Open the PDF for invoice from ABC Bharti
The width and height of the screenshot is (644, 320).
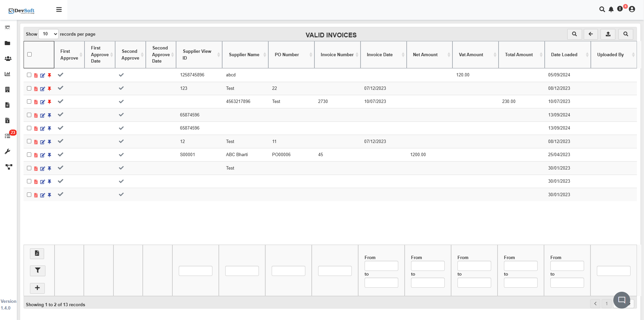pyautogui.click(x=36, y=155)
